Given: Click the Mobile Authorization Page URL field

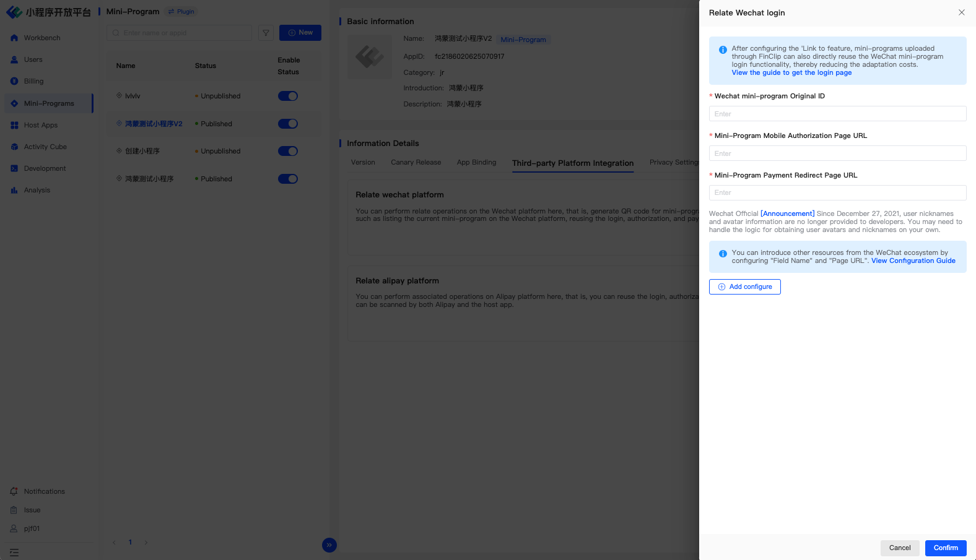Looking at the screenshot, I should pyautogui.click(x=837, y=153).
